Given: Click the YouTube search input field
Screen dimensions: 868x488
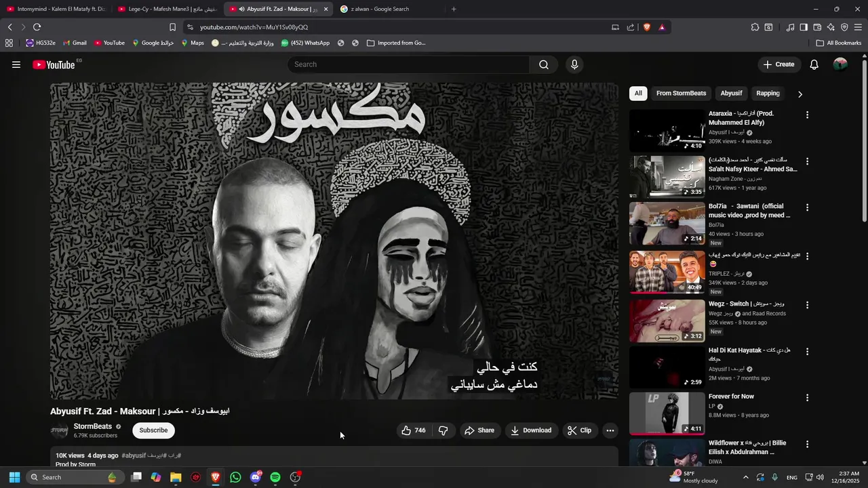Looking at the screenshot, I should click(409, 64).
